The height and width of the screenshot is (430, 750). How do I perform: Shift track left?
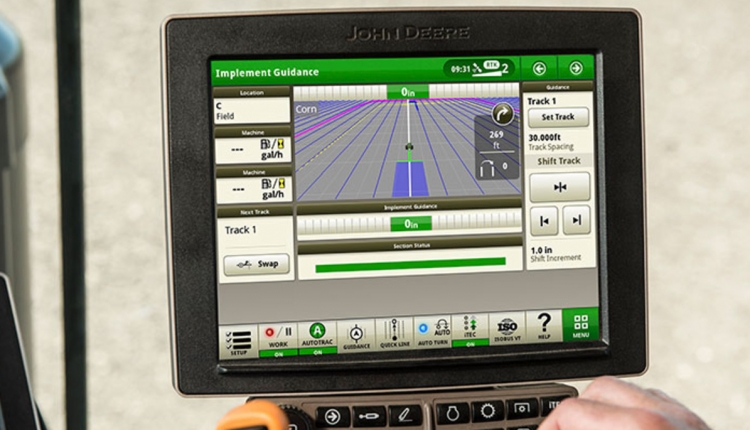544,221
